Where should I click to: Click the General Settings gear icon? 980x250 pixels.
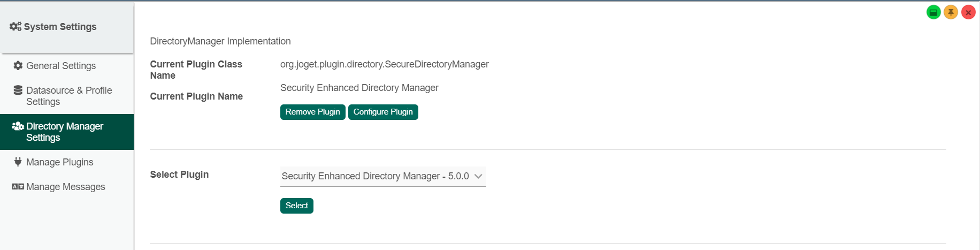point(18,65)
